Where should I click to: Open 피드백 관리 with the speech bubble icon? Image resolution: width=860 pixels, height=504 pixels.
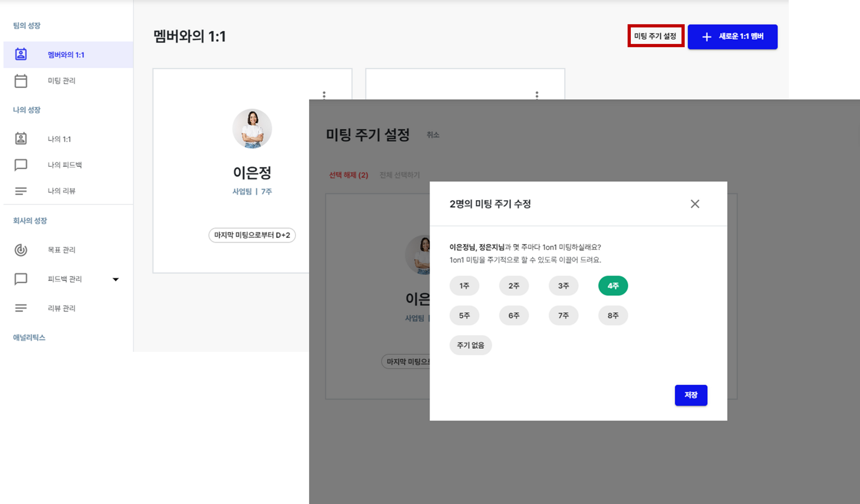(x=21, y=279)
